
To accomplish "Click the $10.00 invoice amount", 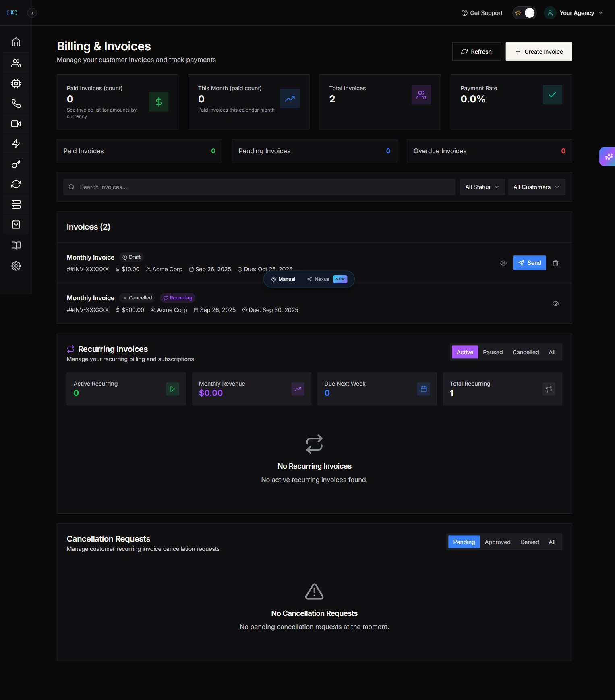I will pos(128,269).
